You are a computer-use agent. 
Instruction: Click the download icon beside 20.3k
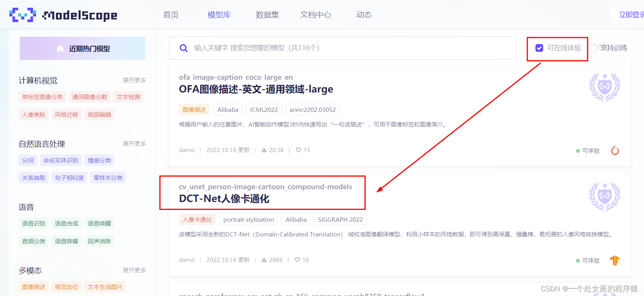pyautogui.click(x=264, y=150)
